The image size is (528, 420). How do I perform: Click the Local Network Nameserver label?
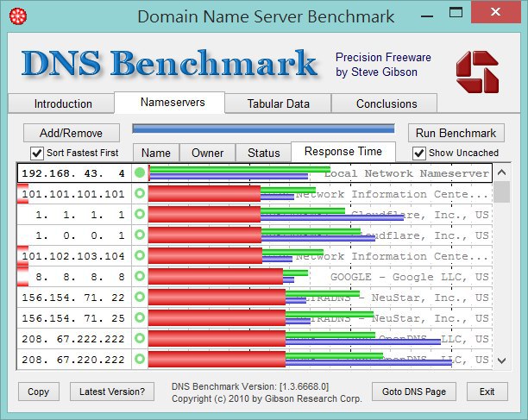406,173
